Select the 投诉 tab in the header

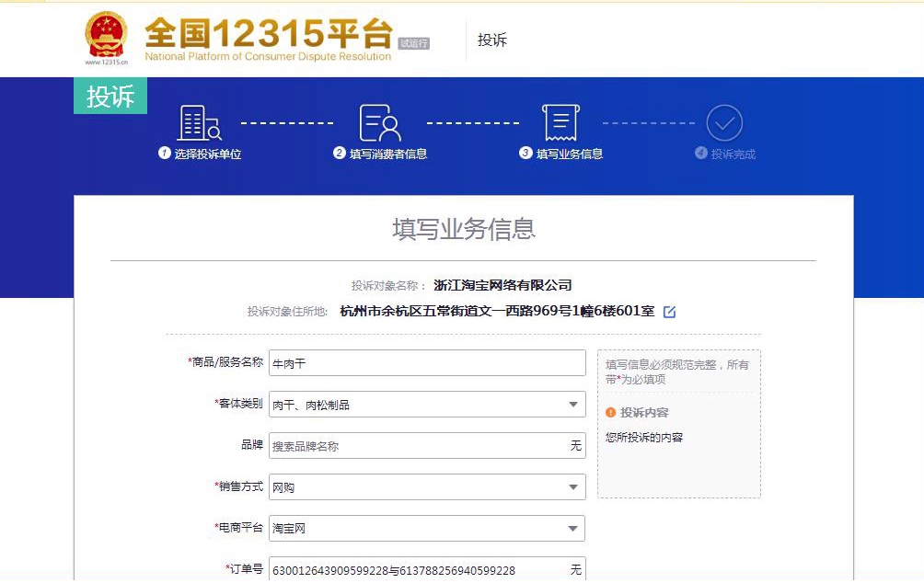click(492, 40)
